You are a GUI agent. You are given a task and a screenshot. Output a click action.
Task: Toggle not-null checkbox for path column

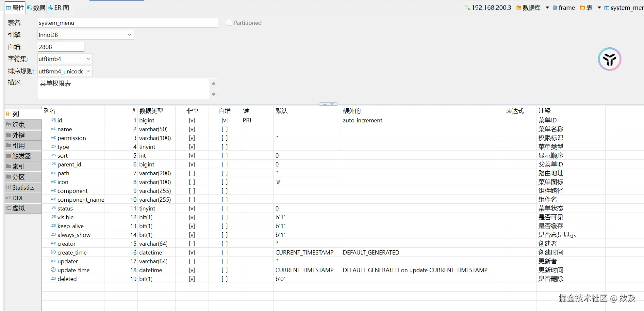tap(192, 173)
